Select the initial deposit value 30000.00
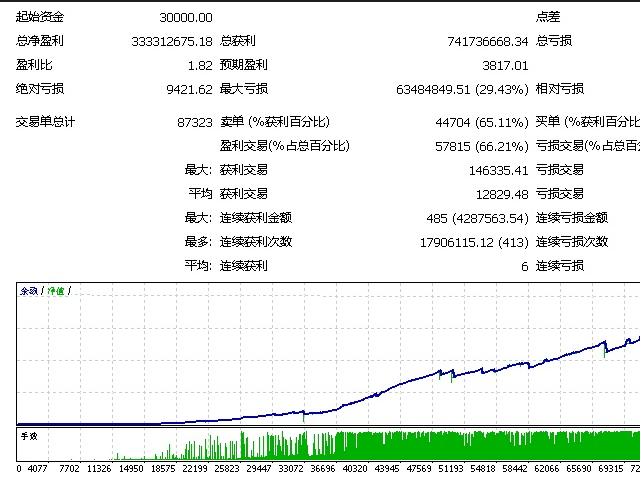 click(186, 18)
